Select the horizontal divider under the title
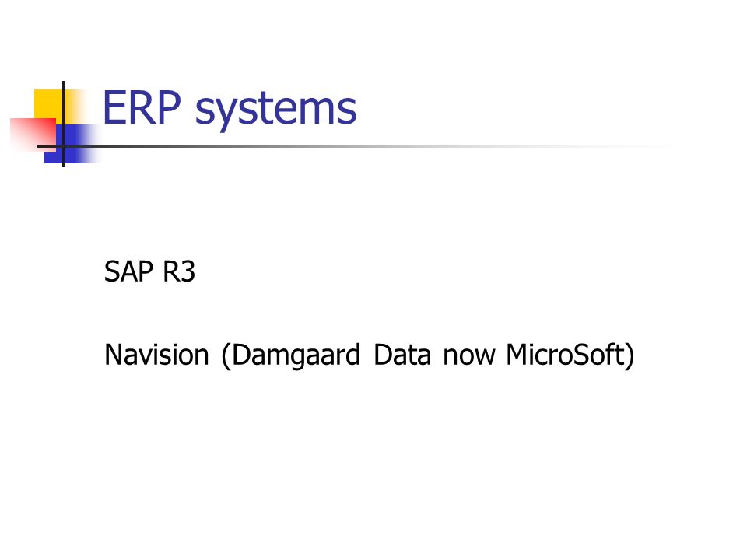 (362, 146)
